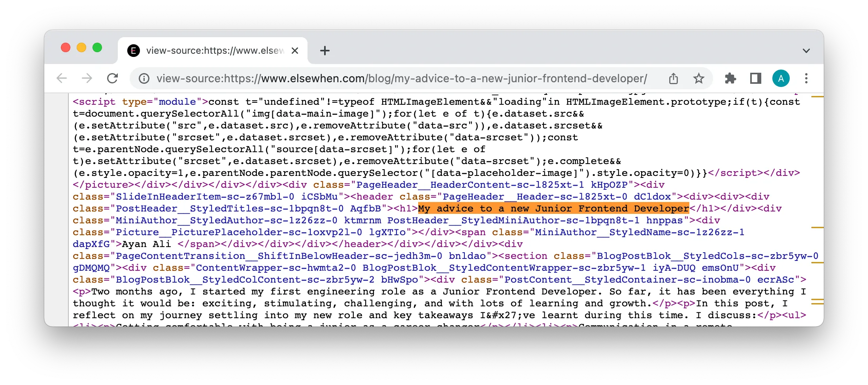Expand the tab search chevron
This screenshot has height=385, width=868.
coord(806,51)
